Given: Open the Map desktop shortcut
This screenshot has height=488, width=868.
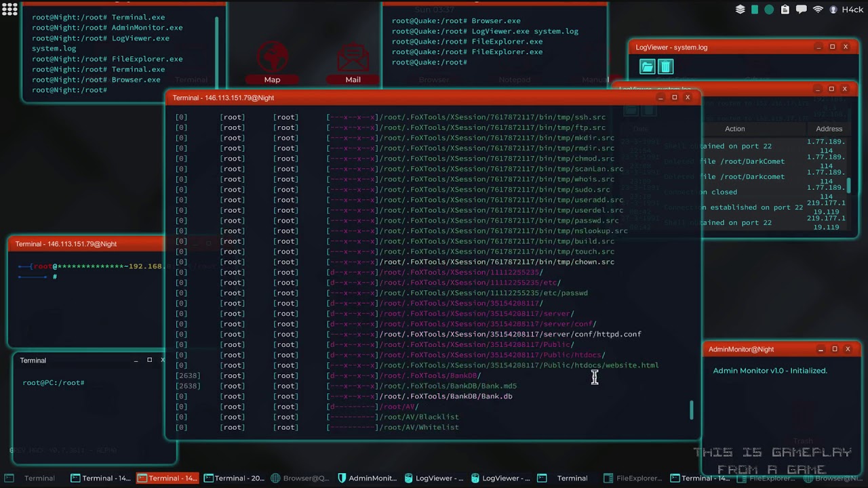Looking at the screenshot, I should tap(272, 64).
